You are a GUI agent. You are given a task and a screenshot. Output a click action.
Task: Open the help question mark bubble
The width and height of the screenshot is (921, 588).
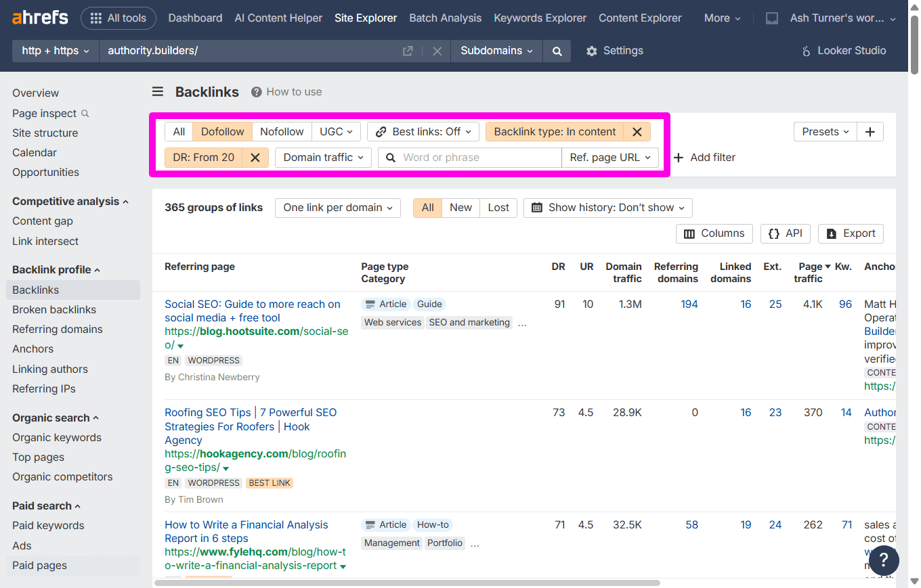(884, 560)
